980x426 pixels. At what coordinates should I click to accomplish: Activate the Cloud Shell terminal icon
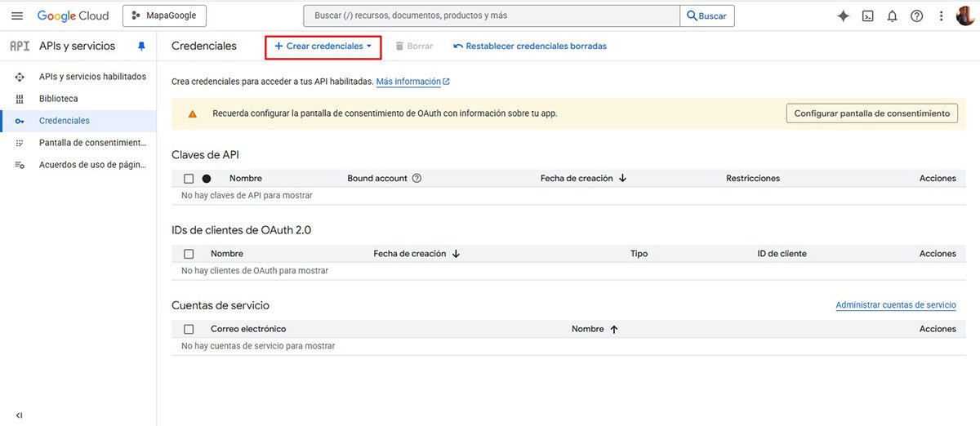[x=868, y=16]
